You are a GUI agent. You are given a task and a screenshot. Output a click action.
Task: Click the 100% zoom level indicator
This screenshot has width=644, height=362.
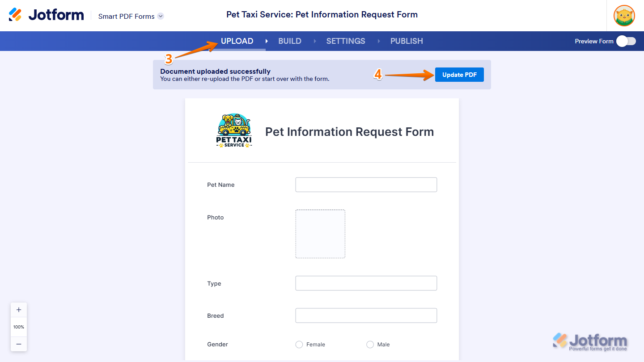[19, 327]
